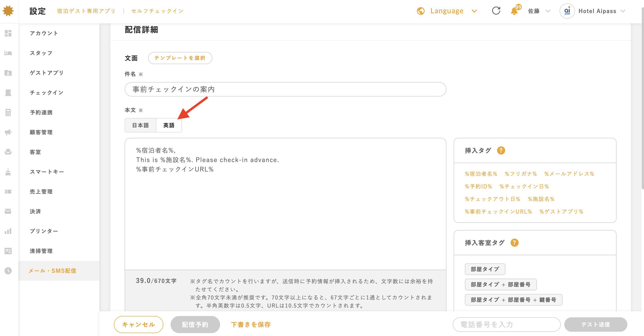The width and height of the screenshot is (644, 336).
Task: Insert the %フリガナ% tag
Action: (x=521, y=174)
